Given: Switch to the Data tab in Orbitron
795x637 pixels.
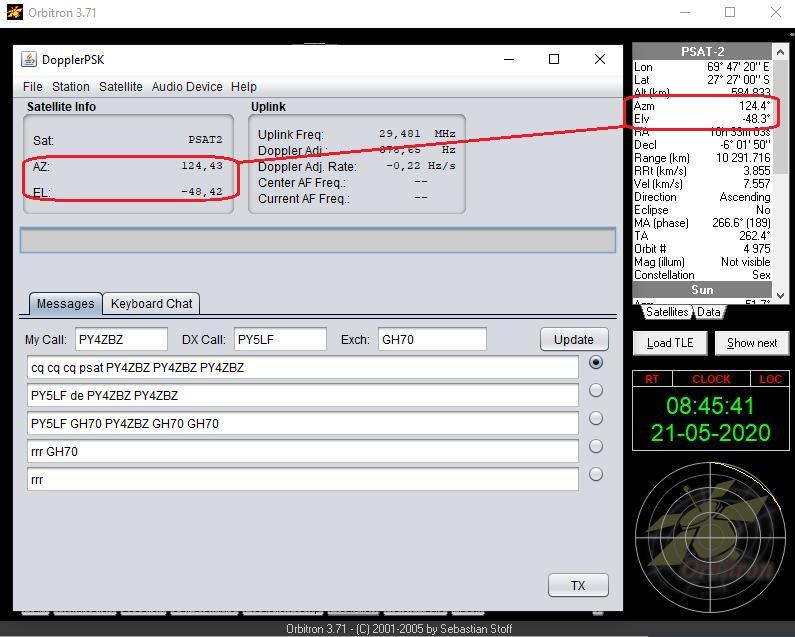Looking at the screenshot, I should pos(709,312).
